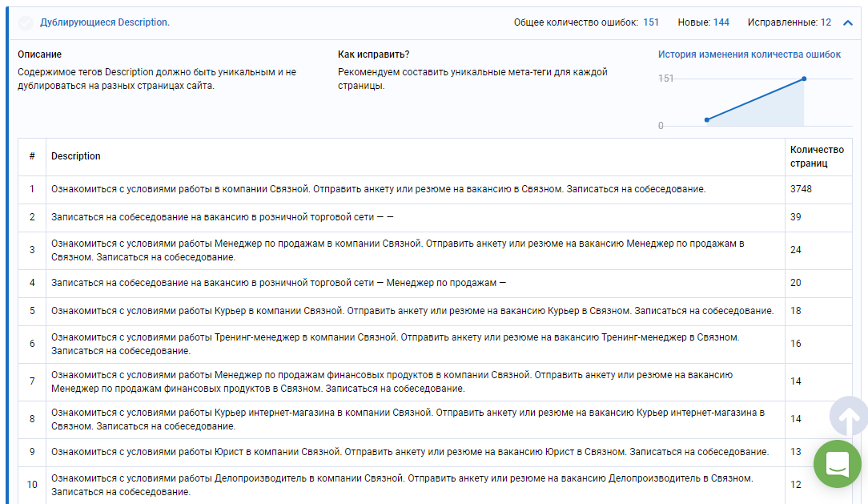This screenshot has width=868, height=504.
Task: Select row 10 Делопроизводитель description
Action: pyautogui.click(x=402, y=485)
